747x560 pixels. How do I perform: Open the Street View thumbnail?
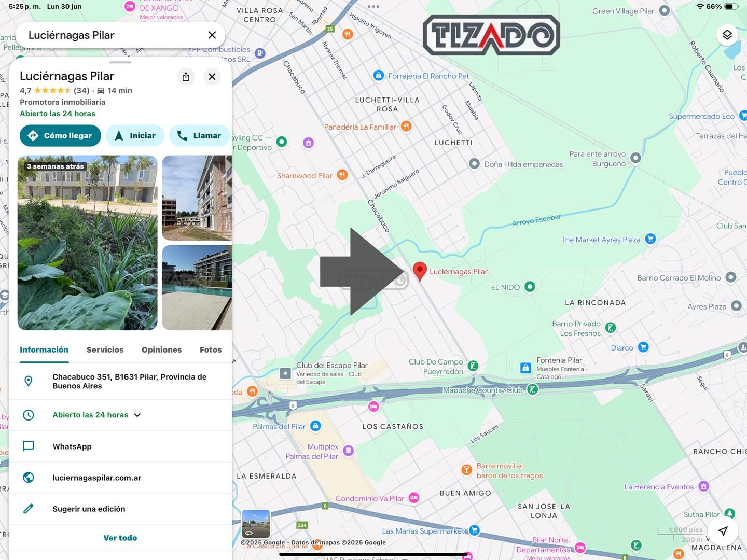pyautogui.click(x=256, y=524)
